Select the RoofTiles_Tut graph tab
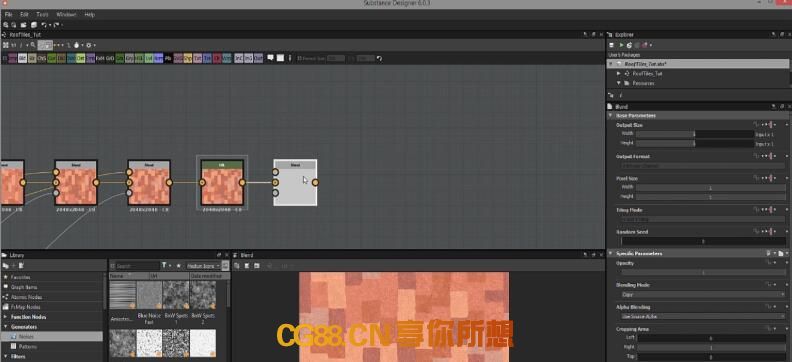Image resolution: width=792 pixels, height=362 pixels. coord(25,35)
